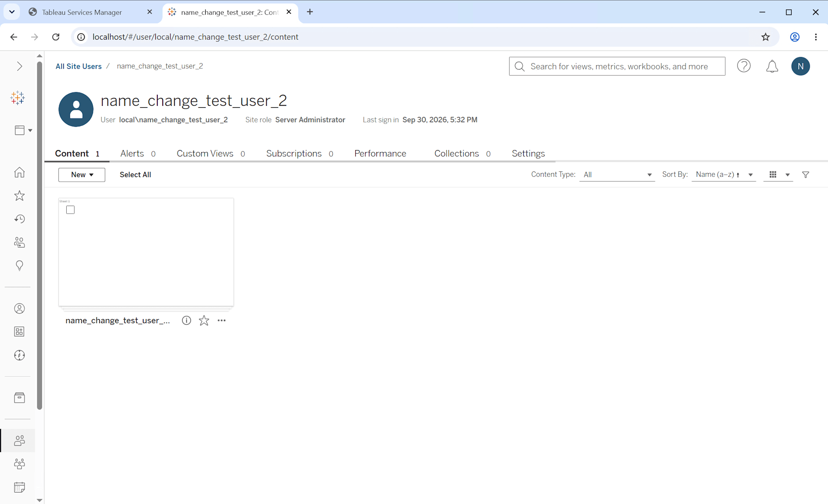Open the Chrome profile button
Viewport: 828px width, 504px height.
point(794,37)
